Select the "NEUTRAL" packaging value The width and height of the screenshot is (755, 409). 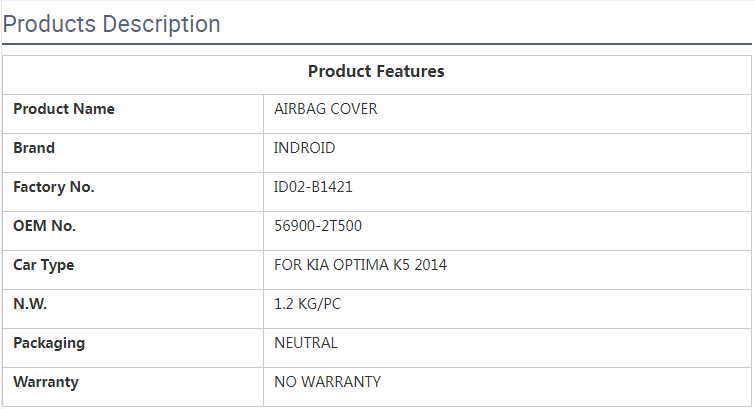(306, 343)
